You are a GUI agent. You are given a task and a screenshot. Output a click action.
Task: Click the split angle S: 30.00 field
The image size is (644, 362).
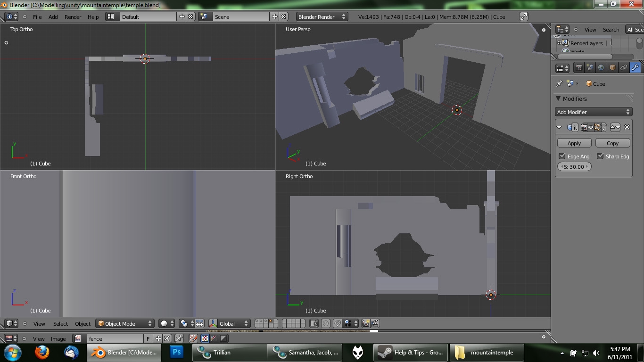tap(574, 167)
